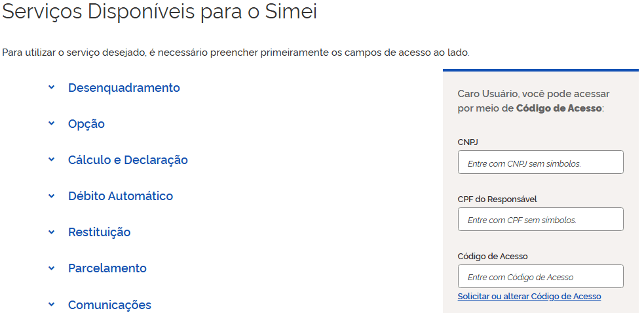Open the Débito Automático item
The width and height of the screenshot is (644, 313).
pos(121,196)
